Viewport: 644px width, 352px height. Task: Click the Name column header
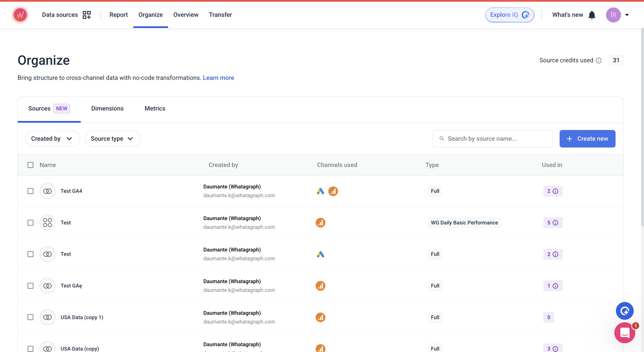pos(47,165)
